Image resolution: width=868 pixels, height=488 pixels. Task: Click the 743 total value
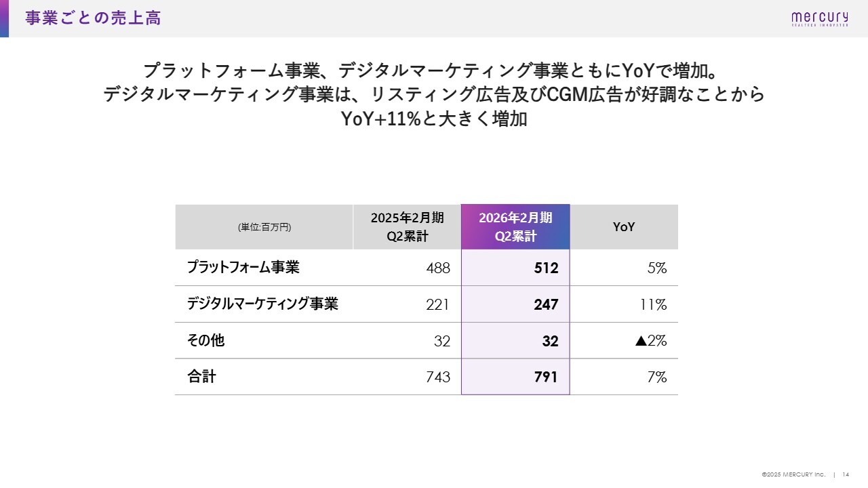click(438, 378)
